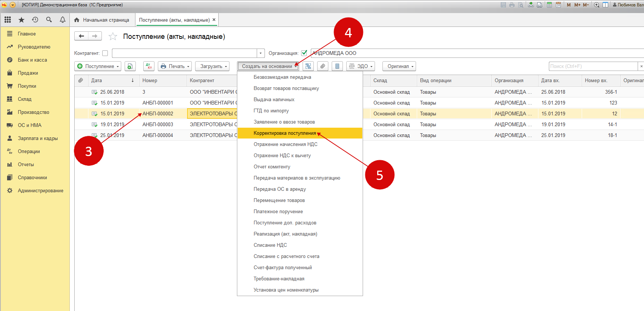Sort by the Склад column header
The image size is (644, 311).
[x=393, y=80]
